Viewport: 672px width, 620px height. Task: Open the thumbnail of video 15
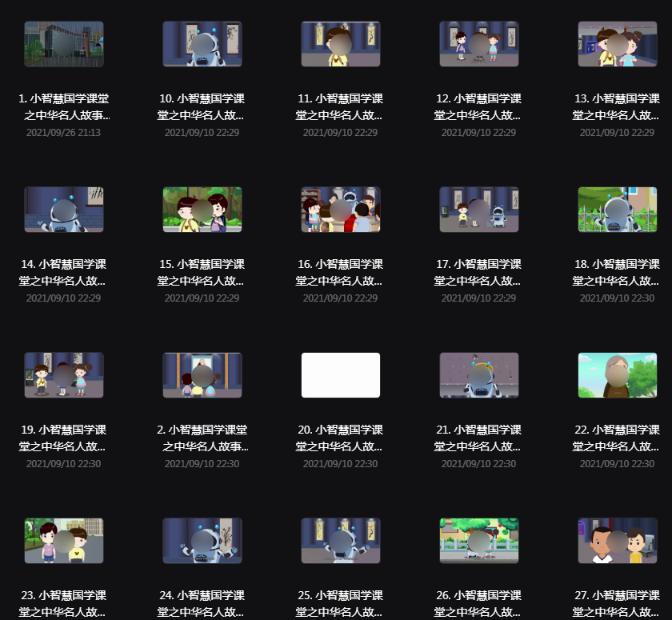coord(202,210)
